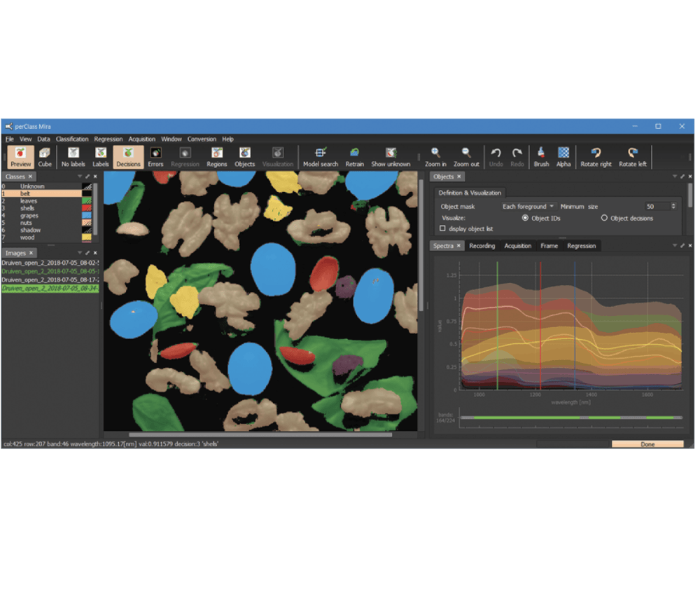Open Each foreground object mask dropdown
Viewport: 700px width, 606px height.
[x=528, y=206]
